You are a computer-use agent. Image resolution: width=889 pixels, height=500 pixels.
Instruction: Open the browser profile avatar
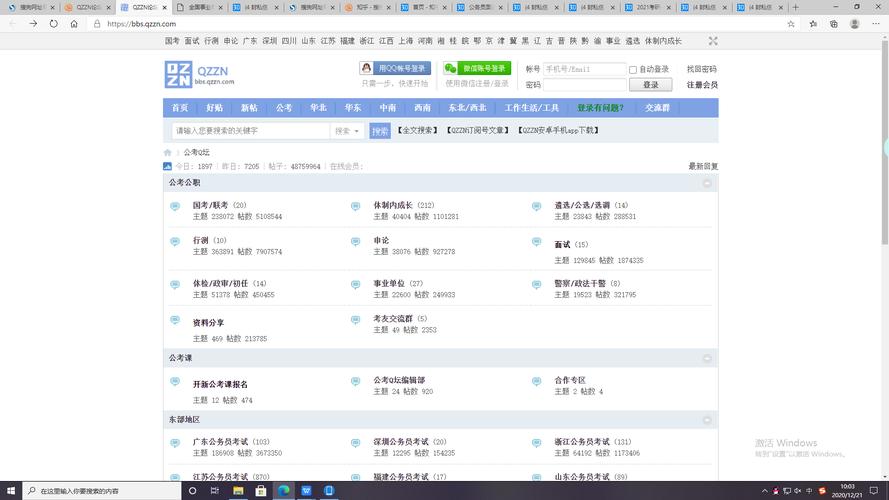coord(854,24)
